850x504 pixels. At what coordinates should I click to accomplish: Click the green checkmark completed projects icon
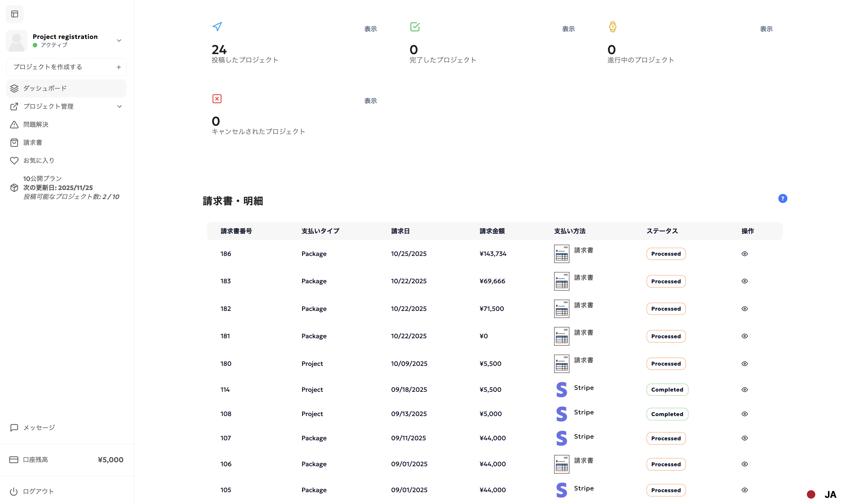415,27
